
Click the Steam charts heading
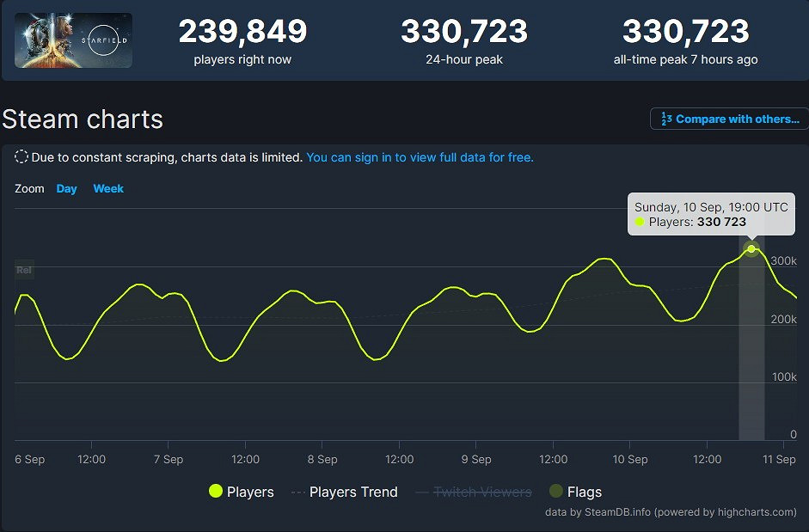pos(83,119)
